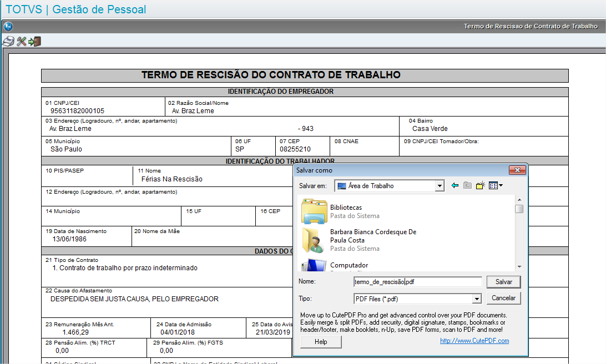Click the exit door icon in the toolbar

[34, 42]
